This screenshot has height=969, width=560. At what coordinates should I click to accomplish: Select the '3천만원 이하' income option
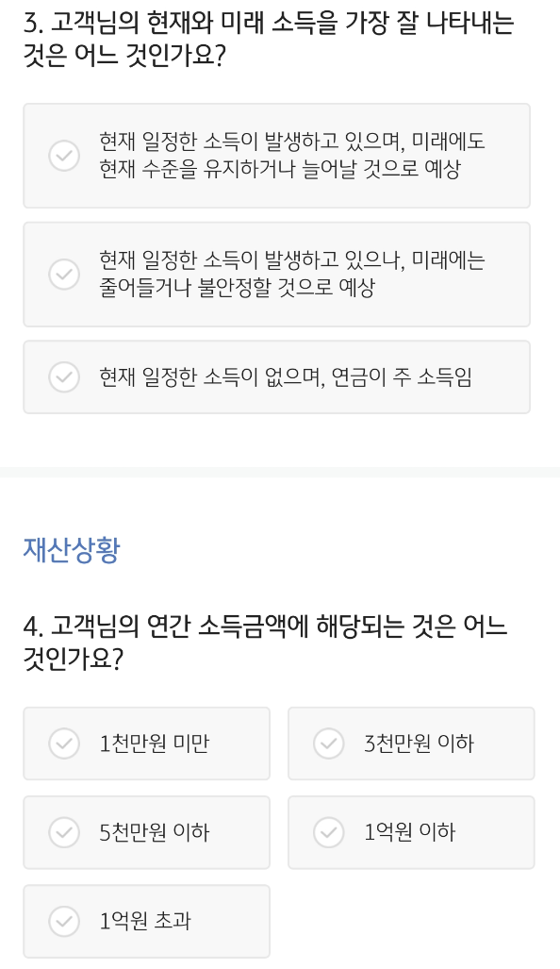coord(411,743)
